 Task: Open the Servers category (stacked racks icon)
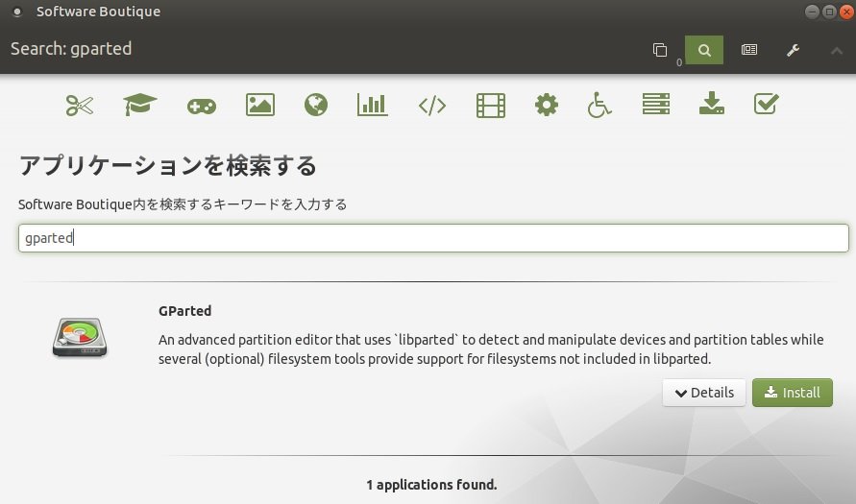pyautogui.click(x=656, y=104)
